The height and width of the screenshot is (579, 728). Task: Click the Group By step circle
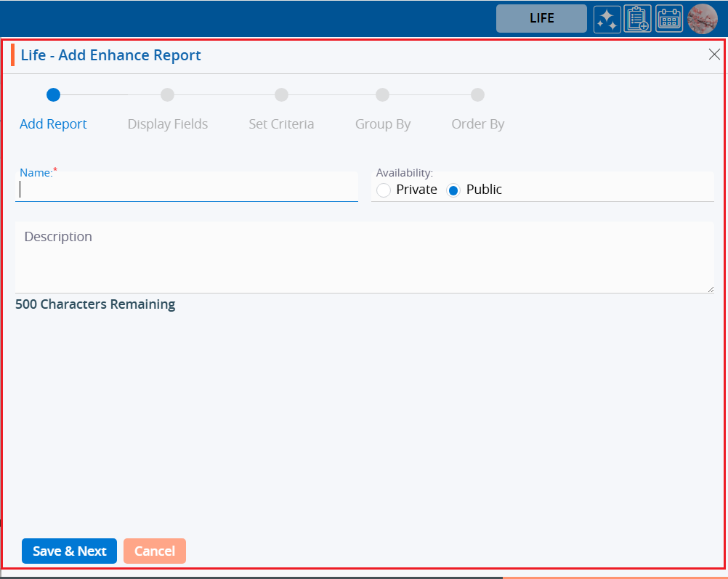click(382, 94)
